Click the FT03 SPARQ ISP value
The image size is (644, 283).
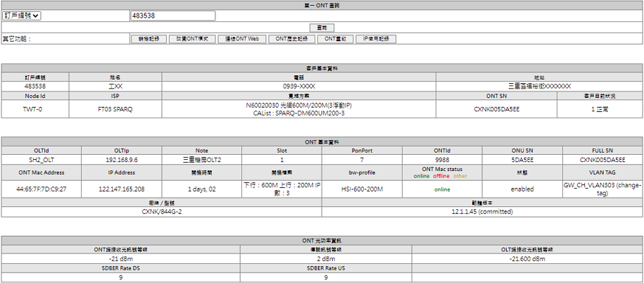(x=115, y=109)
